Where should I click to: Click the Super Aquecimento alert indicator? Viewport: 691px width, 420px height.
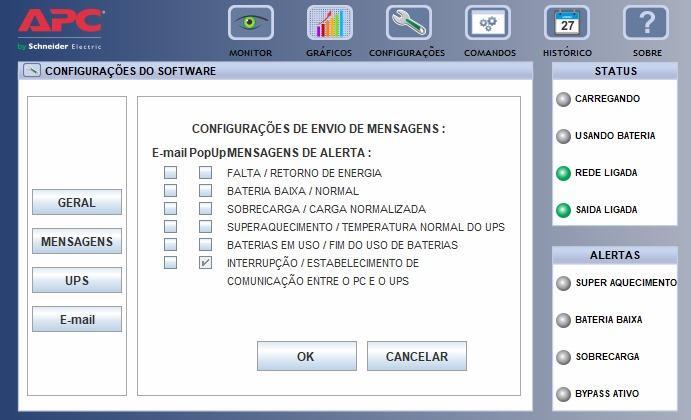[563, 283]
